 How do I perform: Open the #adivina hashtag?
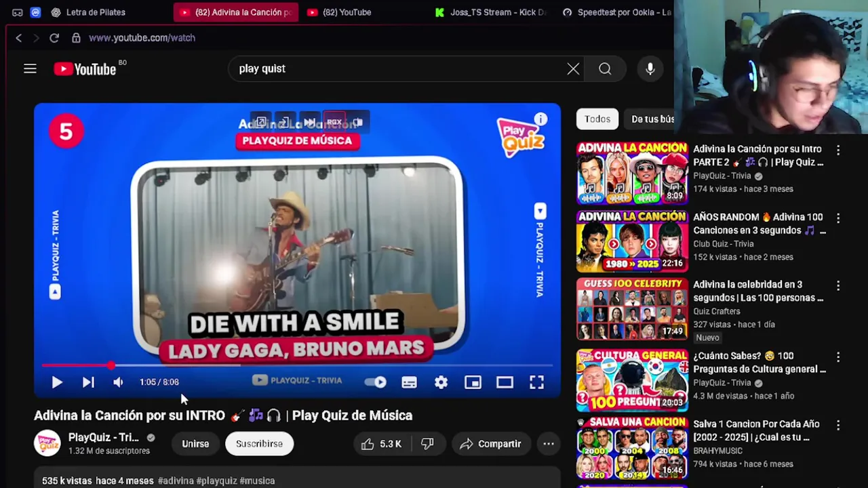pyautogui.click(x=176, y=481)
